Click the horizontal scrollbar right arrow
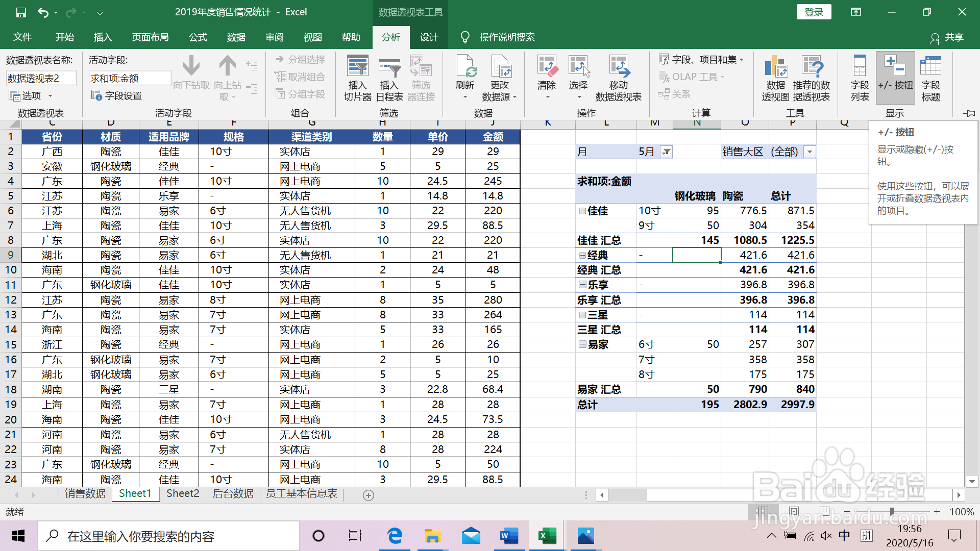The width and height of the screenshot is (980, 551). tap(959, 495)
